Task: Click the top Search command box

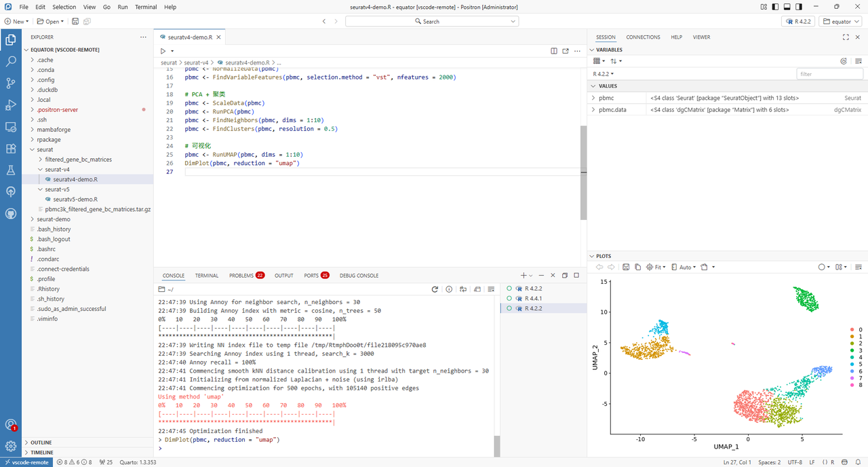Action: [432, 22]
